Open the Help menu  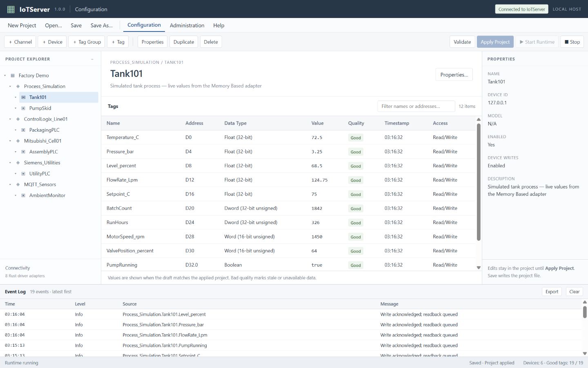tap(218, 25)
